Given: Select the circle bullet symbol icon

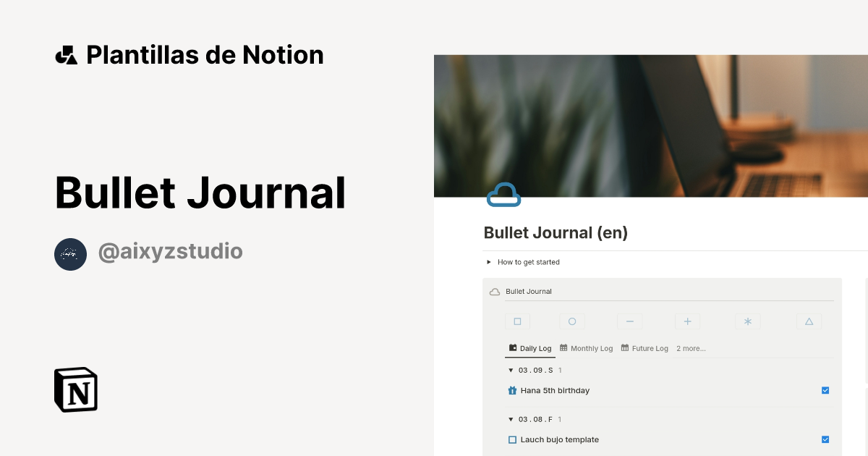Looking at the screenshot, I should [x=572, y=321].
